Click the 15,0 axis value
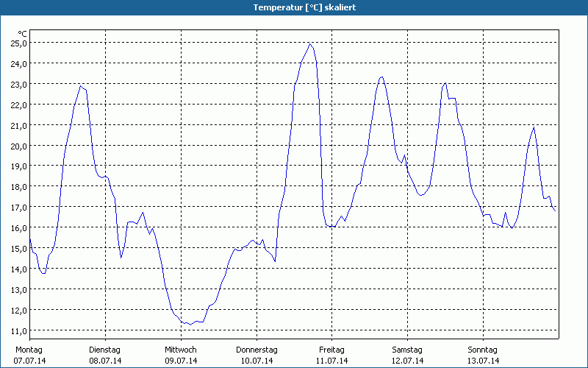The height and width of the screenshot is (368, 588). (19, 249)
